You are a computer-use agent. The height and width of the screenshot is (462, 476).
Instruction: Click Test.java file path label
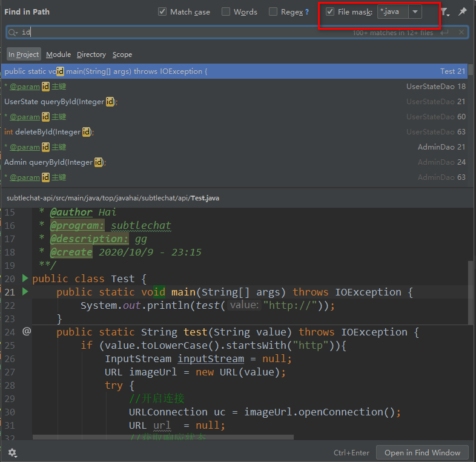pos(113,198)
